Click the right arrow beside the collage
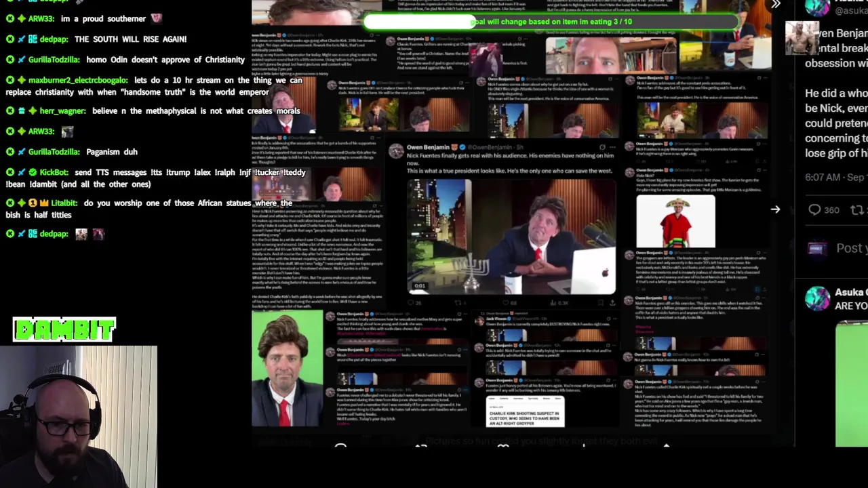 [x=775, y=209]
